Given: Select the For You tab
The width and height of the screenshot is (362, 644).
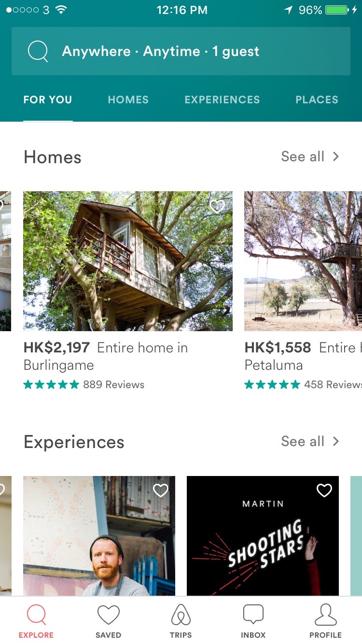Looking at the screenshot, I should (48, 100).
